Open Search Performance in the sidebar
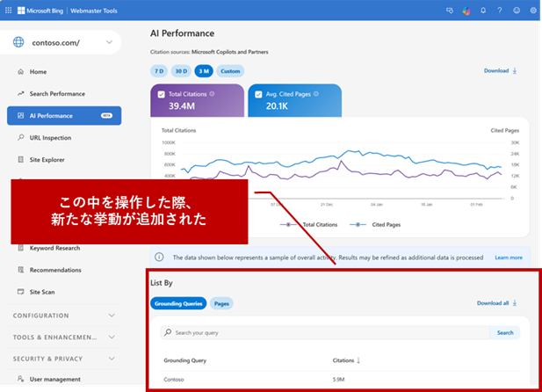The height and width of the screenshot is (392, 542). 57,93
